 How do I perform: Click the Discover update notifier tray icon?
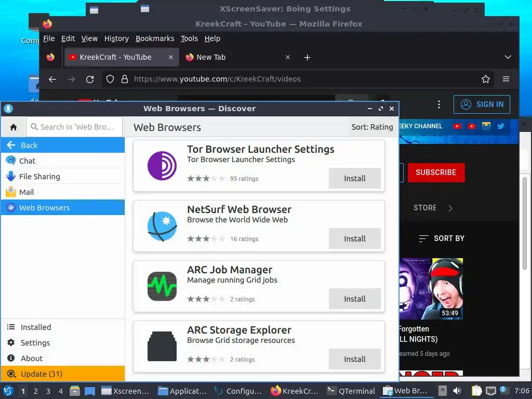[503, 390]
